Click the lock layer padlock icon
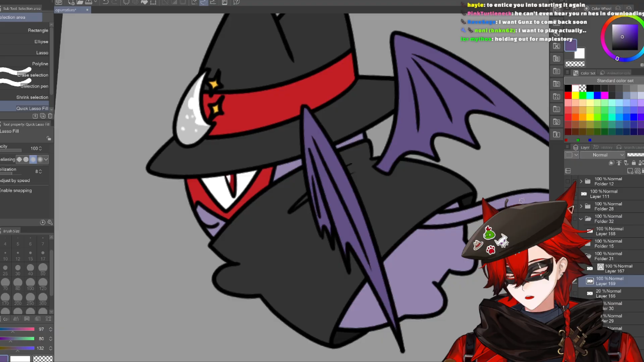This screenshot has width=644, height=362. pyautogui.click(x=633, y=163)
